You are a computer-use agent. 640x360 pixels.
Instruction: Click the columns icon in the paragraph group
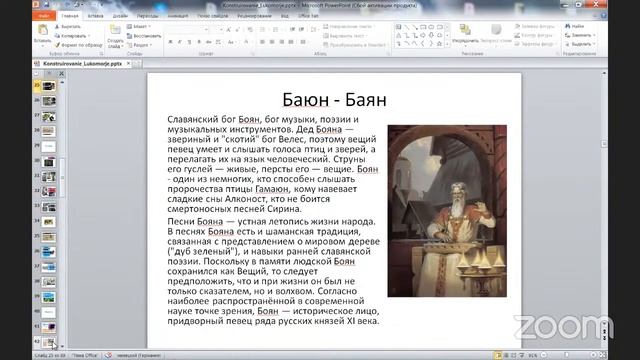click(303, 42)
